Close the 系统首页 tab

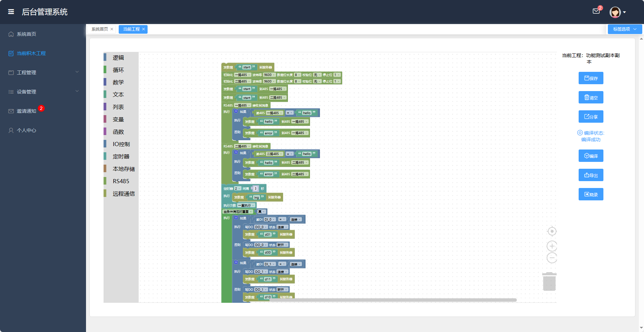point(112,29)
